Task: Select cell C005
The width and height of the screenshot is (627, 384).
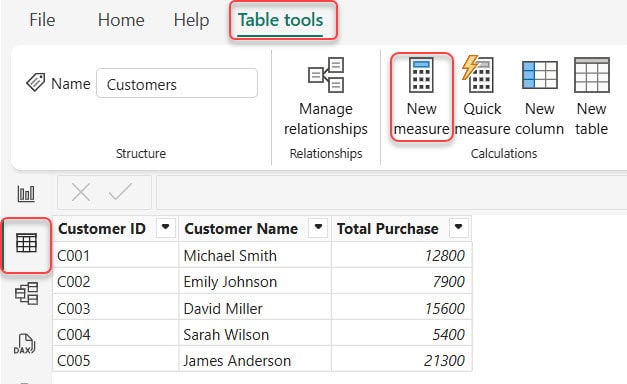Action: [116, 360]
